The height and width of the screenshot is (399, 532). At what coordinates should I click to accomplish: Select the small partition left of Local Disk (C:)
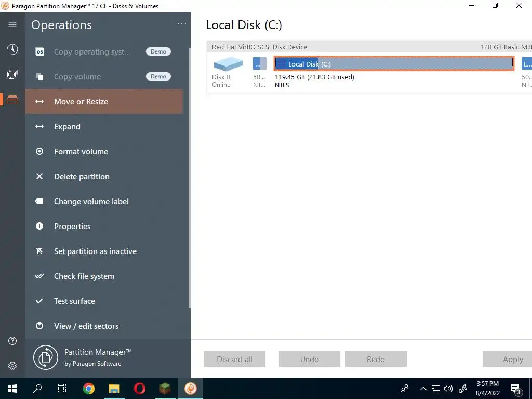coord(260,63)
